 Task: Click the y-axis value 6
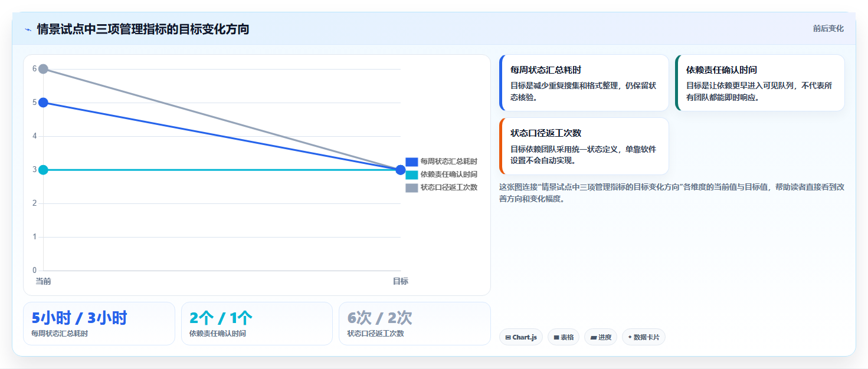(x=34, y=69)
